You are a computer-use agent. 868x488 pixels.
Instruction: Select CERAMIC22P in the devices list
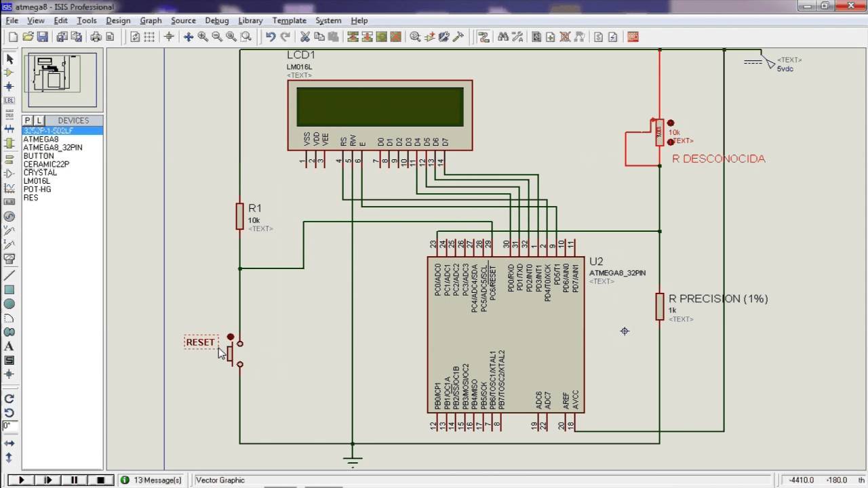tap(46, 164)
